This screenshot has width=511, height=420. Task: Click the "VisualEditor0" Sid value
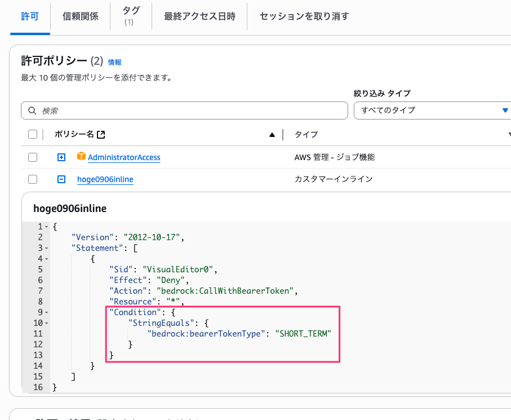coord(178,269)
